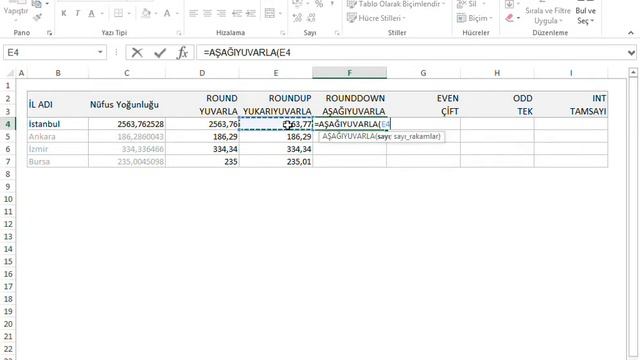
Task: Click vertical scrollbar up arrow
Action: (x=633, y=73)
